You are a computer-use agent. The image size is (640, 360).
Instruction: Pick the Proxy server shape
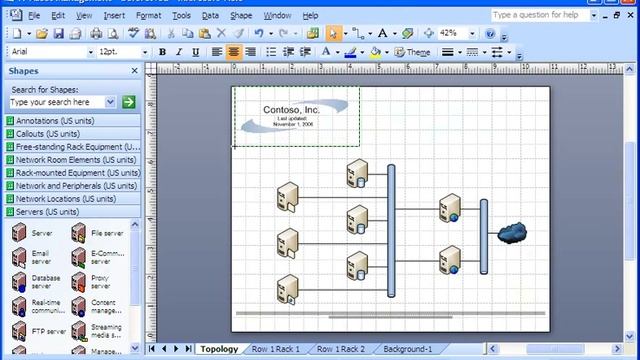(91, 282)
